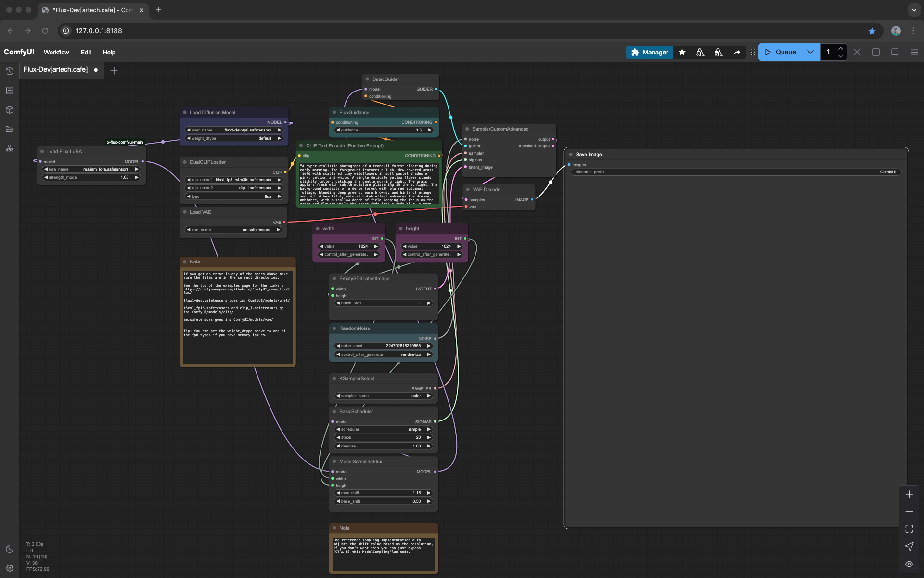Click the Manager button
The height and width of the screenshot is (578, 924).
pos(649,52)
